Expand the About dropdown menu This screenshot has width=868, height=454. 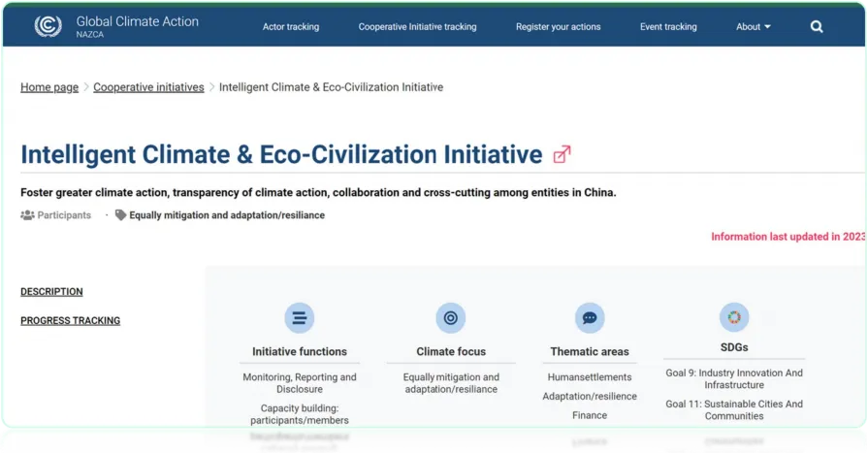point(753,27)
